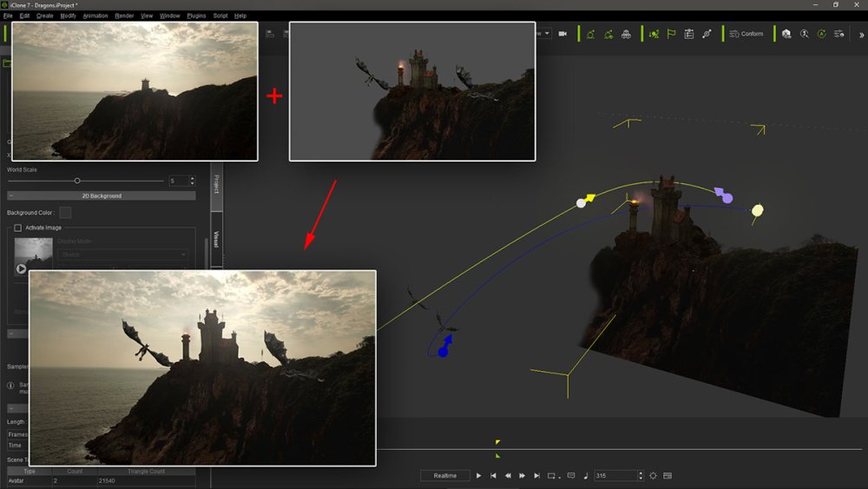Click the magnifier search toolbar icon
This screenshot has width=868, height=489.
[x=805, y=34]
